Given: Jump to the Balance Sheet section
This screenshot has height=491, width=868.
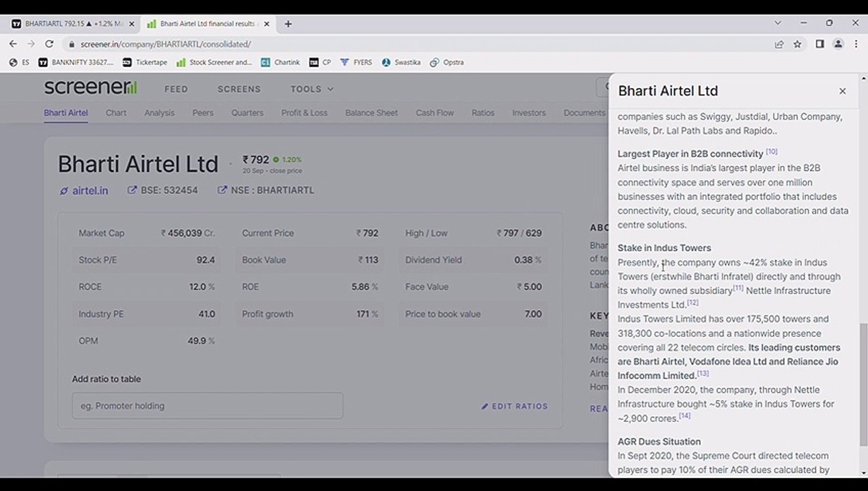Looking at the screenshot, I should [x=371, y=113].
